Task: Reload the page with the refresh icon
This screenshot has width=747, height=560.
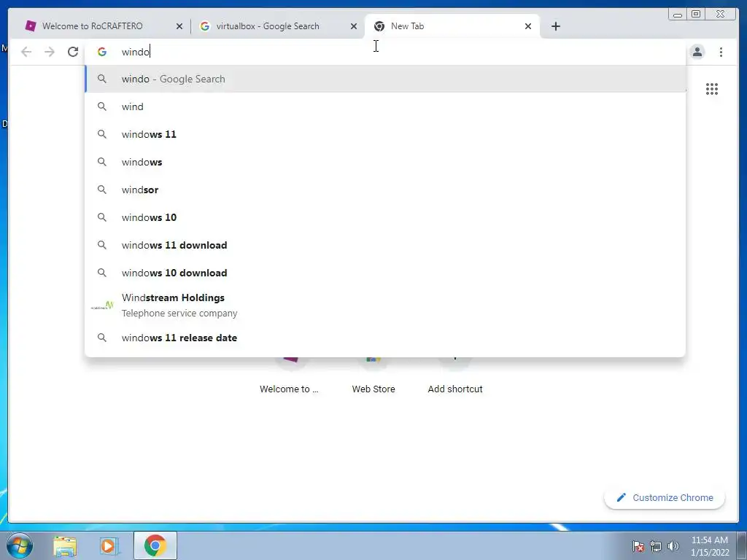Action: coord(73,52)
